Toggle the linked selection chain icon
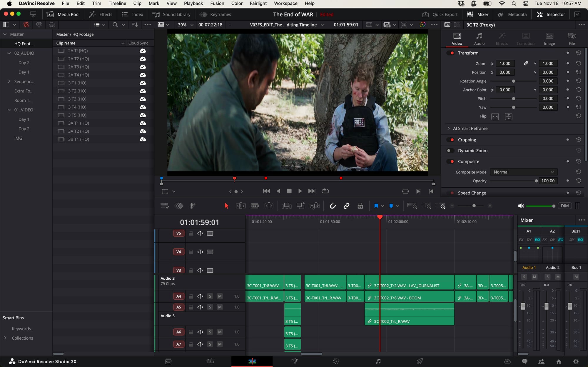This screenshot has width=588, height=367. (x=346, y=206)
